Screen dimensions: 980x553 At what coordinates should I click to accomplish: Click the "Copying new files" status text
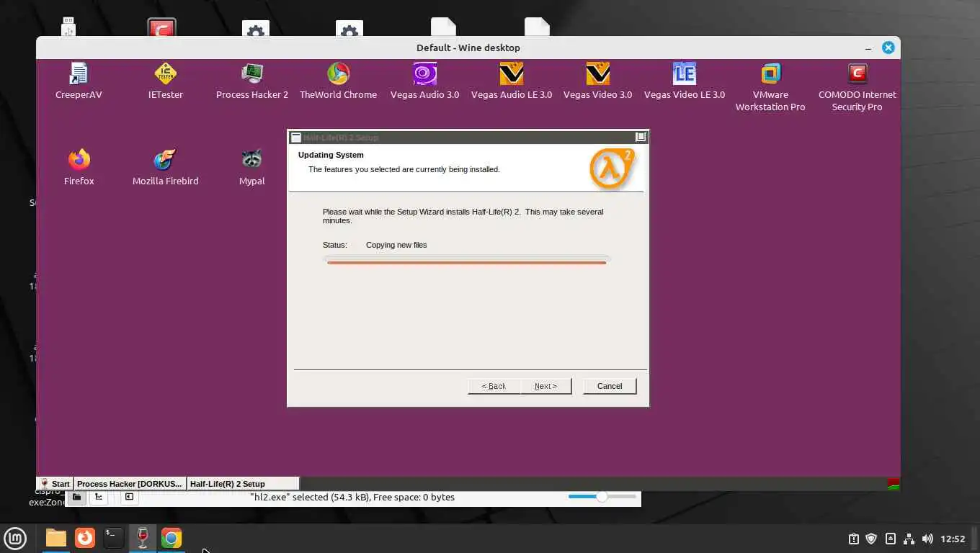click(396, 245)
